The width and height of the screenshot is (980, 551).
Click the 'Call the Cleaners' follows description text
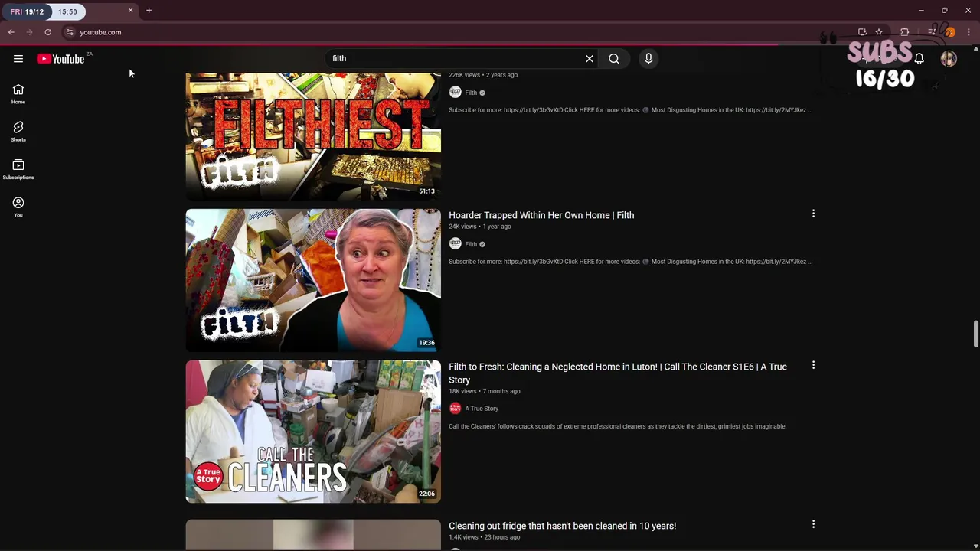[617, 426]
